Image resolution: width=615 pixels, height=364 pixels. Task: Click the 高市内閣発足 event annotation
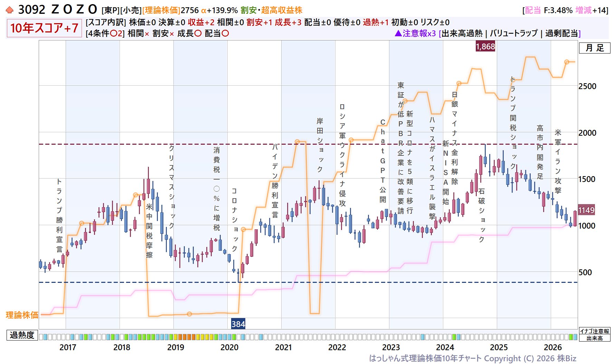coord(540,152)
